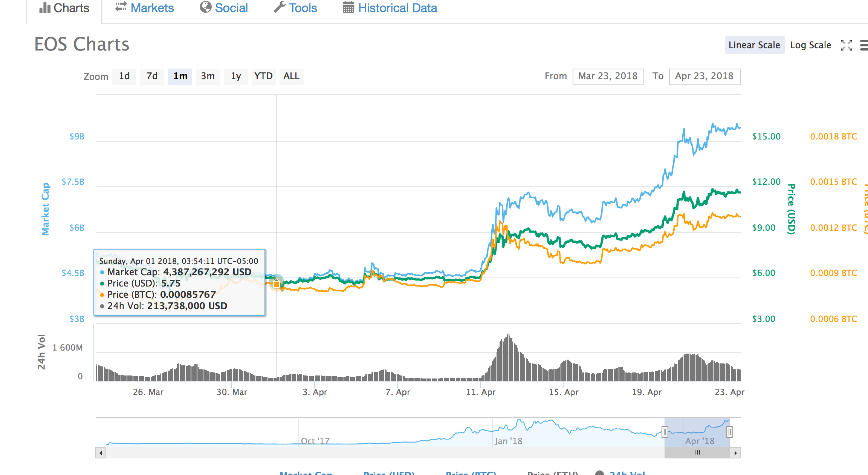The image size is (868, 475).
Task: Select the 3m zoom range
Action: pos(208,76)
